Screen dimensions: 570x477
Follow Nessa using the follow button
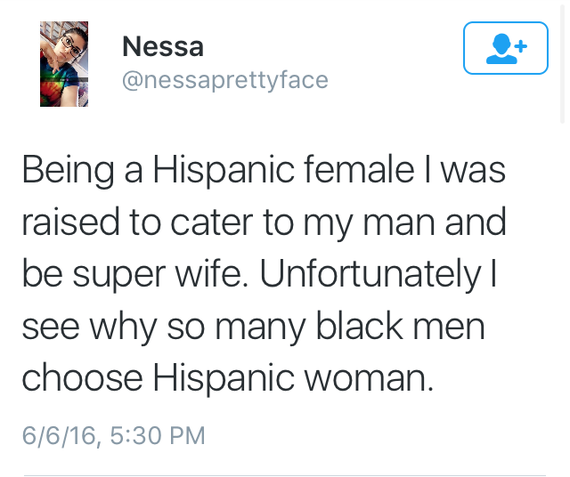click(x=506, y=48)
